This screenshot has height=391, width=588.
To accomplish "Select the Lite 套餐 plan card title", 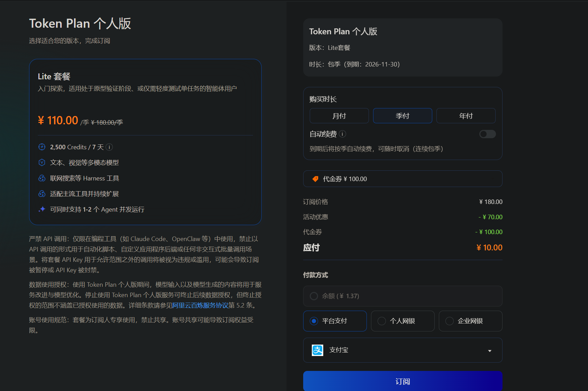I will click(54, 77).
